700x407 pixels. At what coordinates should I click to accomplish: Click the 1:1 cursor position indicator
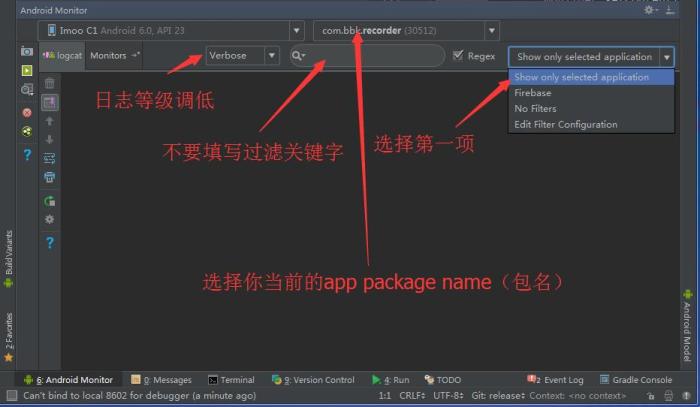click(x=385, y=395)
